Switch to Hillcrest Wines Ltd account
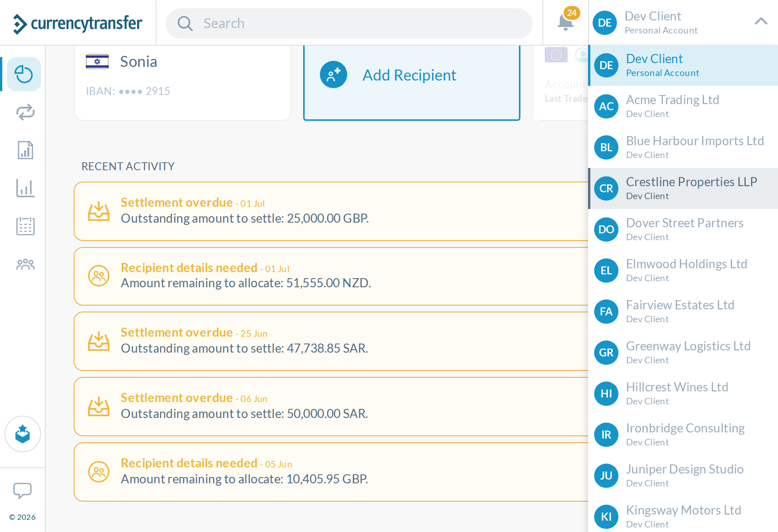This screenshot has height=532, width=778. coord(683,394)
